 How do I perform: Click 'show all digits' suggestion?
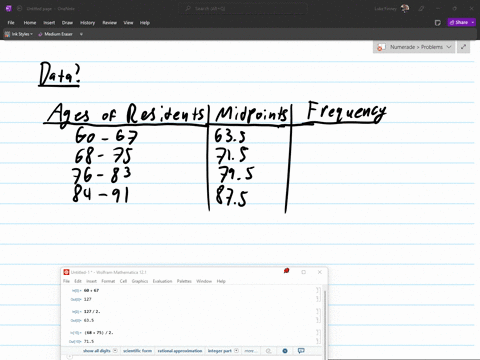point(97,351)
